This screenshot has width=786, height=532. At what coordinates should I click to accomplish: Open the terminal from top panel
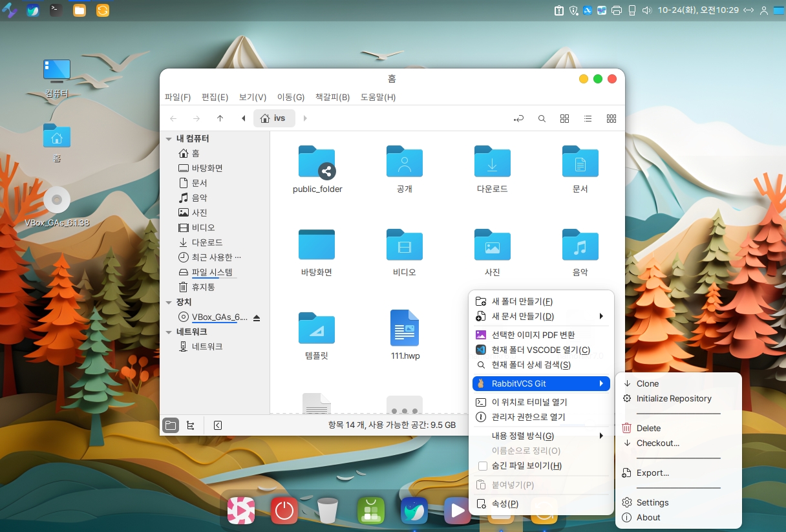[x=56, y=10]
